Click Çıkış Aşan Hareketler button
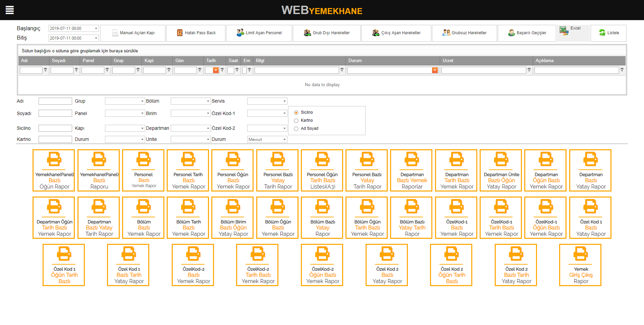This screenshot has height=325, width=644. (396, 33)
